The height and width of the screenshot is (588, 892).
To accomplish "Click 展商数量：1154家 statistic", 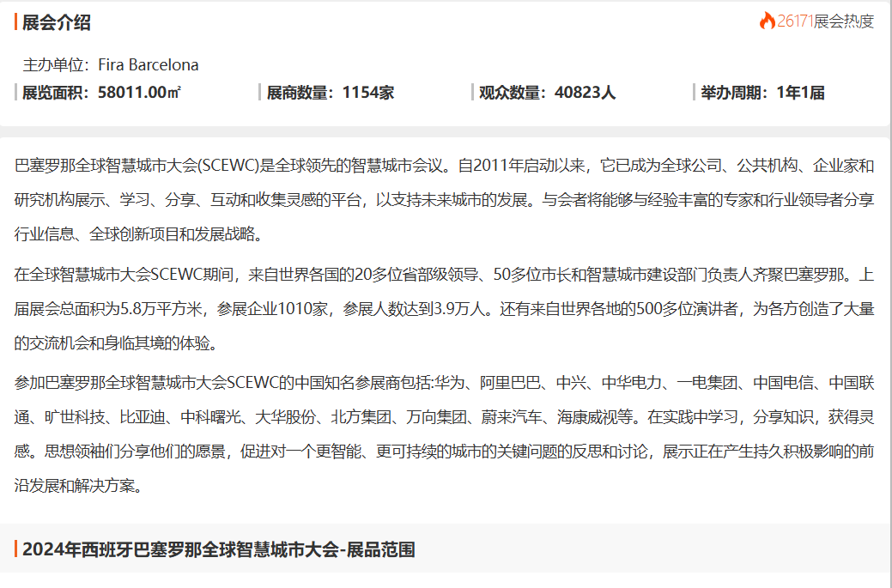I will [331, 92].
